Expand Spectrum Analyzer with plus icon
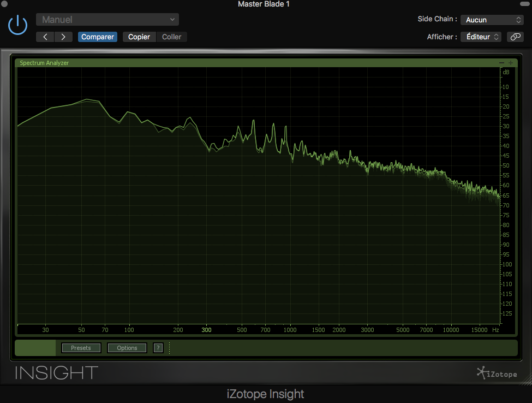This screenshot has height=403, width=532. coord(511,63)
